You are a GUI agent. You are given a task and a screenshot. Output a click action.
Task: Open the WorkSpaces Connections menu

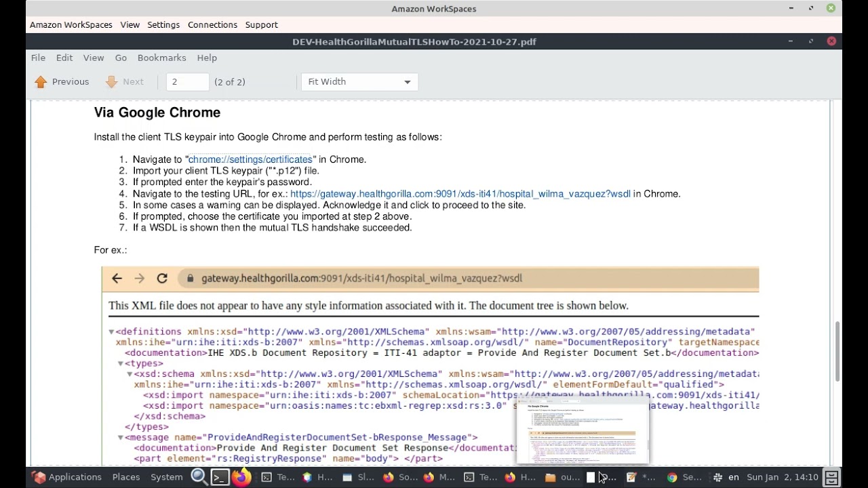click(212, 25)
